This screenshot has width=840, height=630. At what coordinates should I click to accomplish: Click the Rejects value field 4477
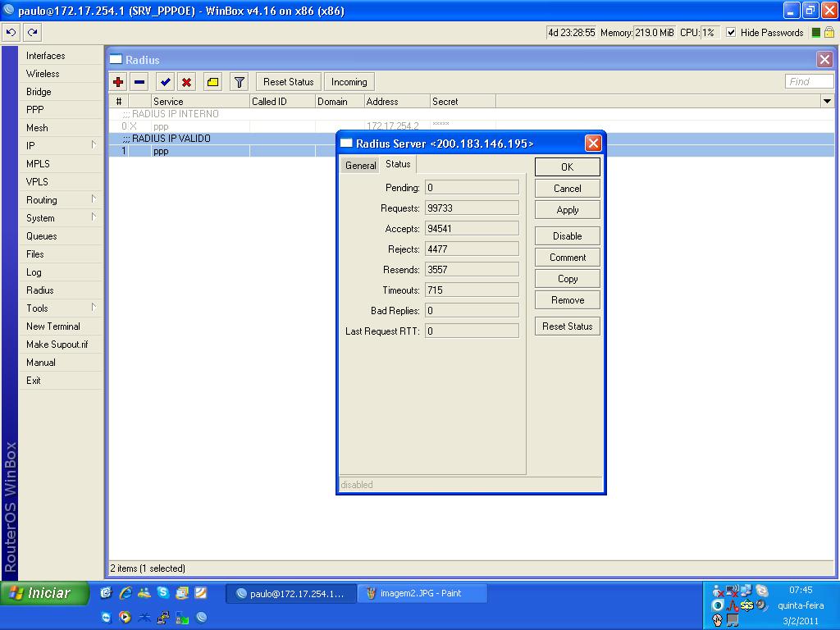click(472, 249)
